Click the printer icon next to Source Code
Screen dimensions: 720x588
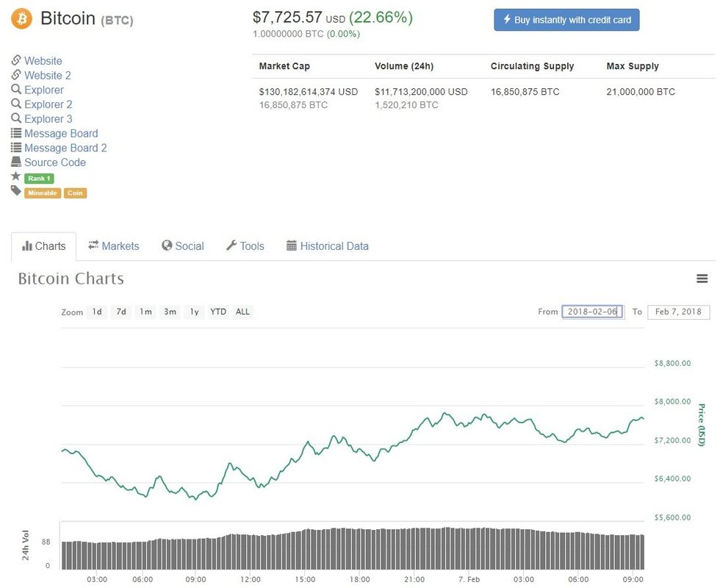click(x=16, y=162)
